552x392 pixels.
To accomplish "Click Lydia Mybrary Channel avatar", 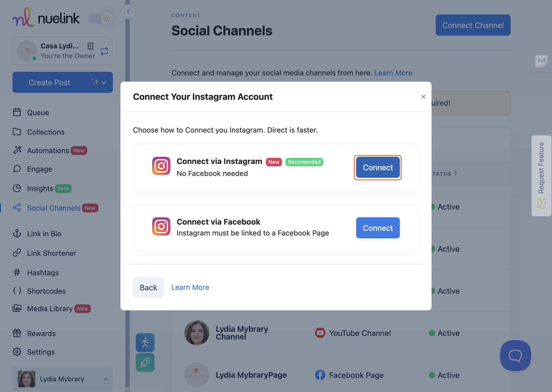I will [197, 333].
